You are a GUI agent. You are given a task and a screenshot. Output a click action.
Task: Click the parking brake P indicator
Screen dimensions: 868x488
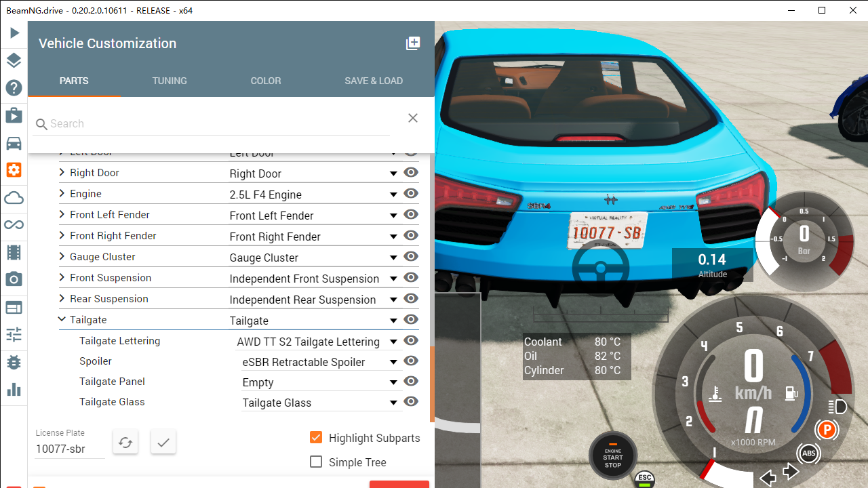826,429
